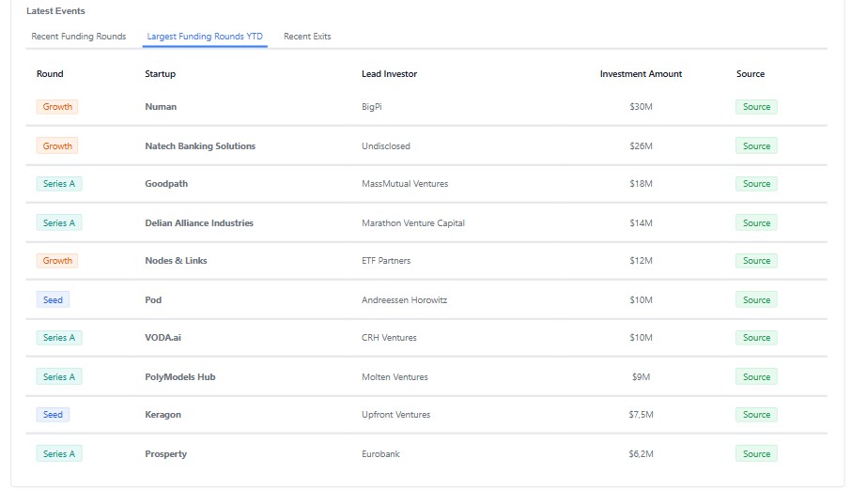Click the Investment Amount column header
The height and width of the screenshot is (504, 867).
(x=641, y=74)
